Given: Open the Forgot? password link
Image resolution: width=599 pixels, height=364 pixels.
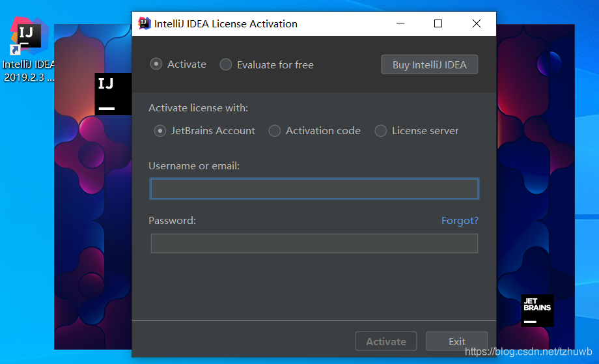Looking at the screenshot, I should pos(460,221).
